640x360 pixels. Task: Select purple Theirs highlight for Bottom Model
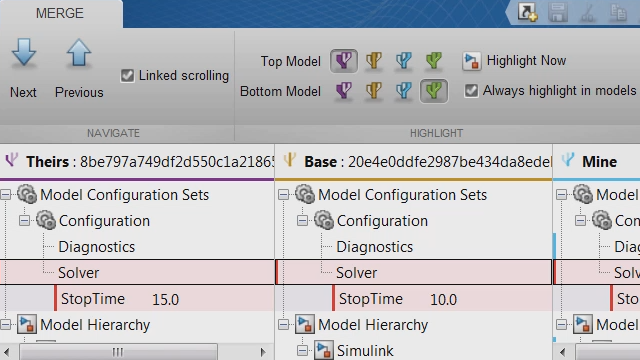pos(344,91)
